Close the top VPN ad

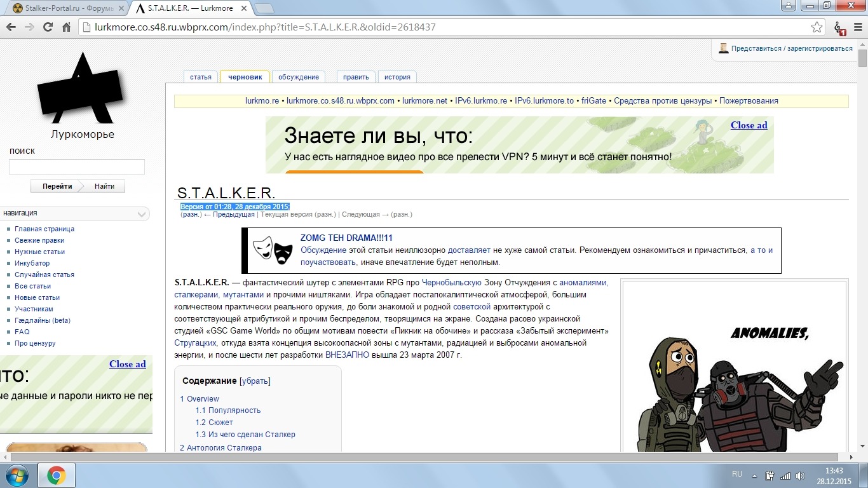(749, 125)
